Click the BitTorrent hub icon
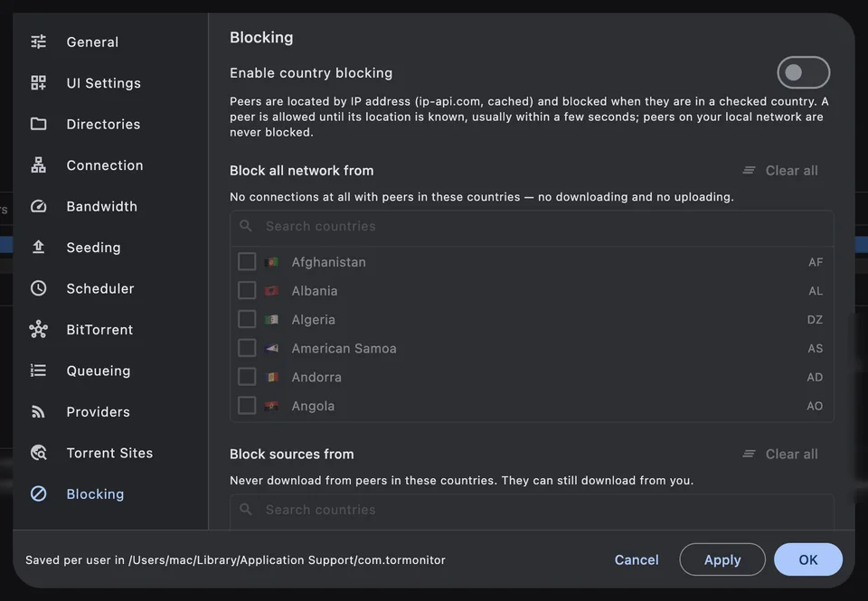 [38, 329]
